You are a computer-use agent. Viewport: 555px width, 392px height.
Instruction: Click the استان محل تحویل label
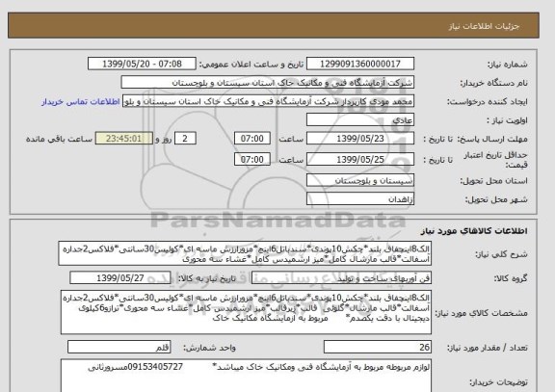pyautogui.click(x=493, y=181)
